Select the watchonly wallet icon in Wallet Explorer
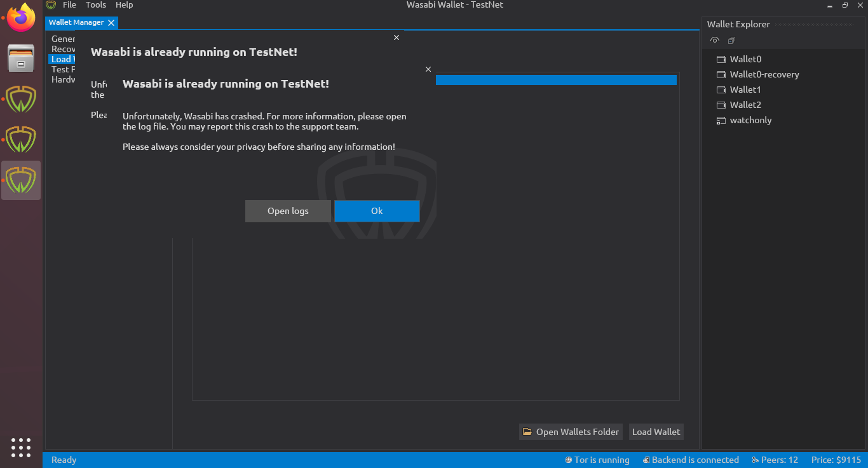The image size is (868, 468). (721, 120)
